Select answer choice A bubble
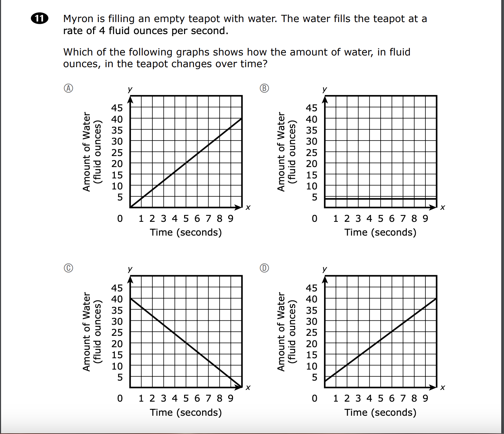Screen dimensions: 504x434 point(69,88)
